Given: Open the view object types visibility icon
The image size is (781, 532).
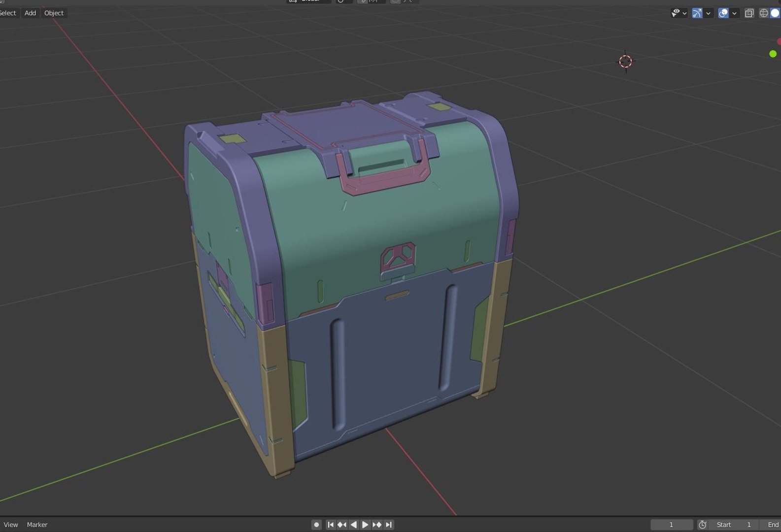Looking at the screenshot, I should 676,13.
